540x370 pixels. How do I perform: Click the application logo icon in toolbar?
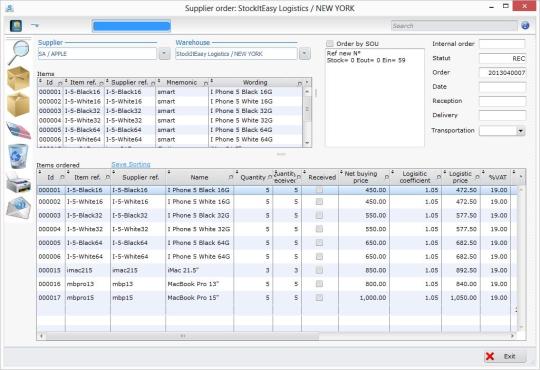coord(16,25)
